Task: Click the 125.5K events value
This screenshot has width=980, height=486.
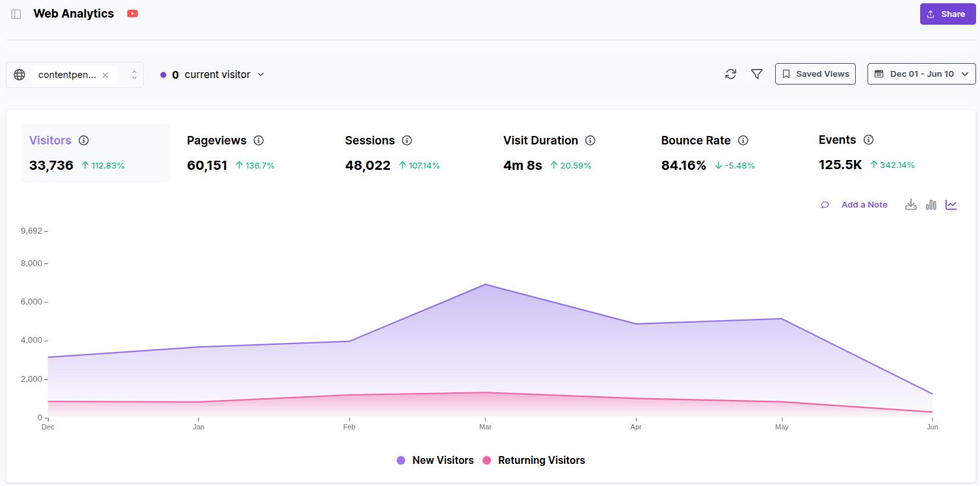Action: (840, 165)
